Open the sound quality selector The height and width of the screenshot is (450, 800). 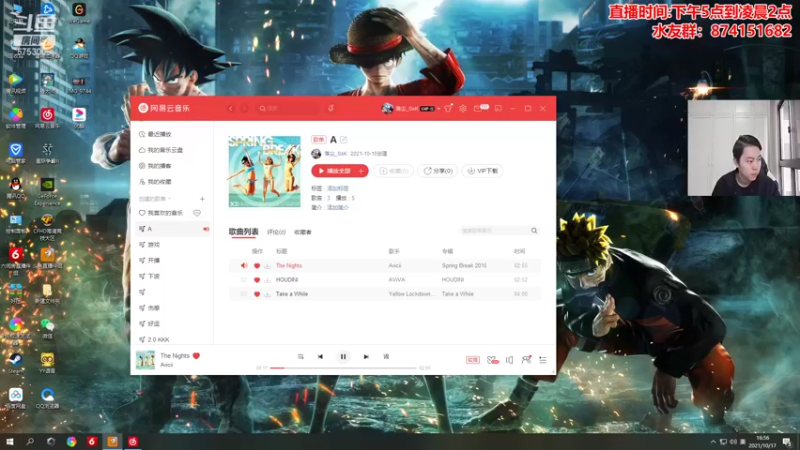pyautogui.click(x=472, y=360)
